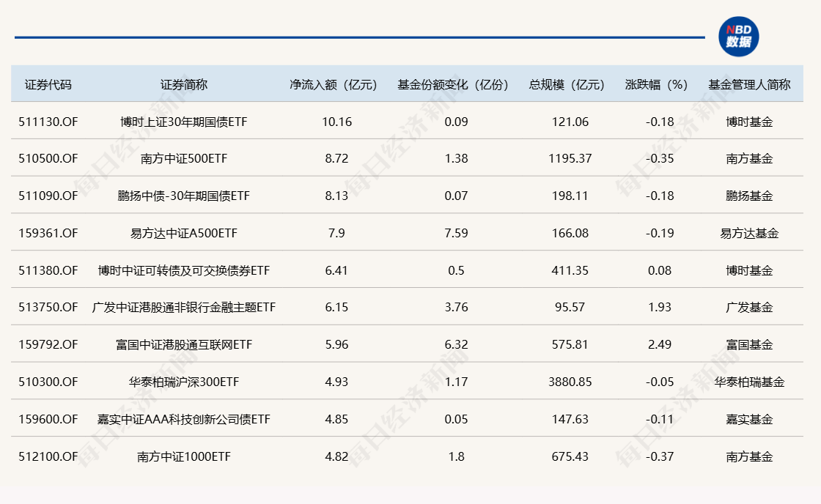
Task: Click manager name 嘉实基金
Action: coord(749,419)
